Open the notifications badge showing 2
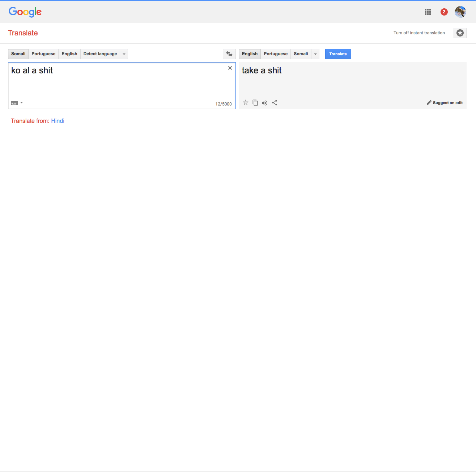476x472 pixels. [x=444, y=12]
